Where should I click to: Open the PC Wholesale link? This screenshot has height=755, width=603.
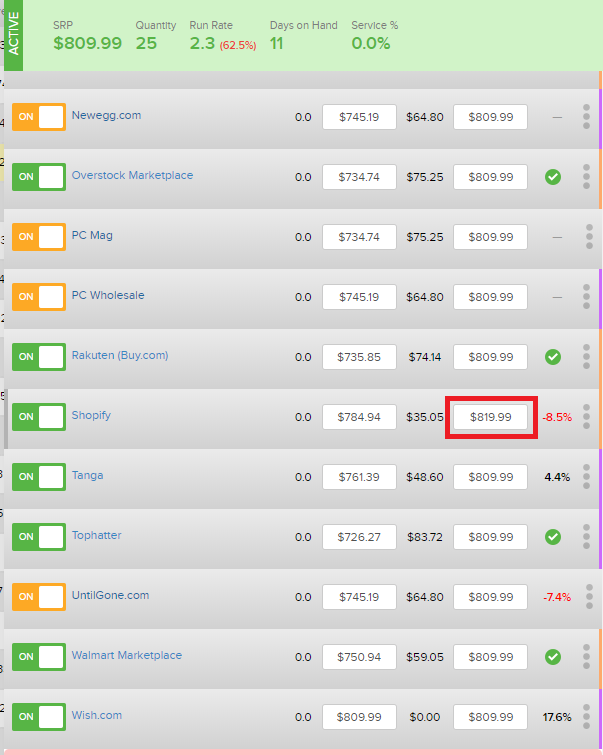coord(108,295)
